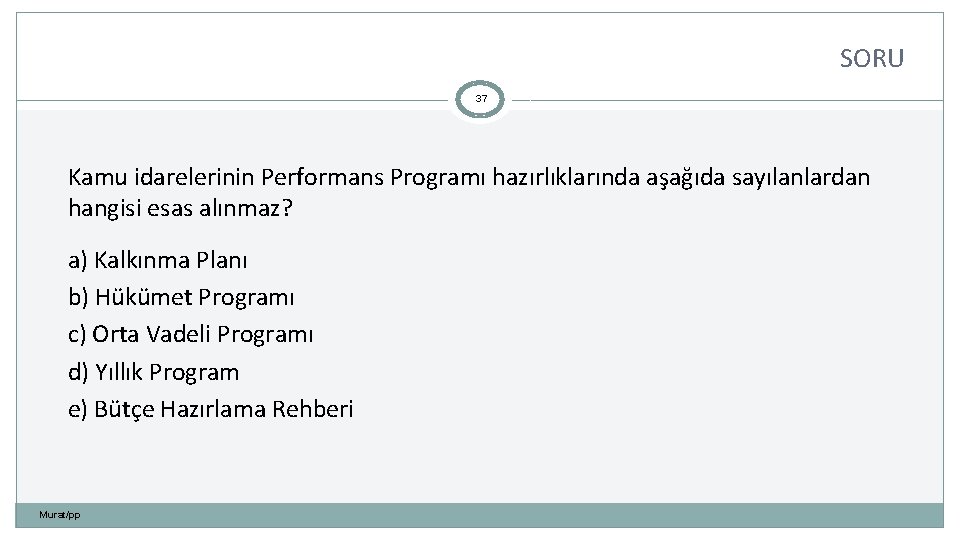Click the word Yıllık in option d
The image size is (960, 540).
point(118,372)
